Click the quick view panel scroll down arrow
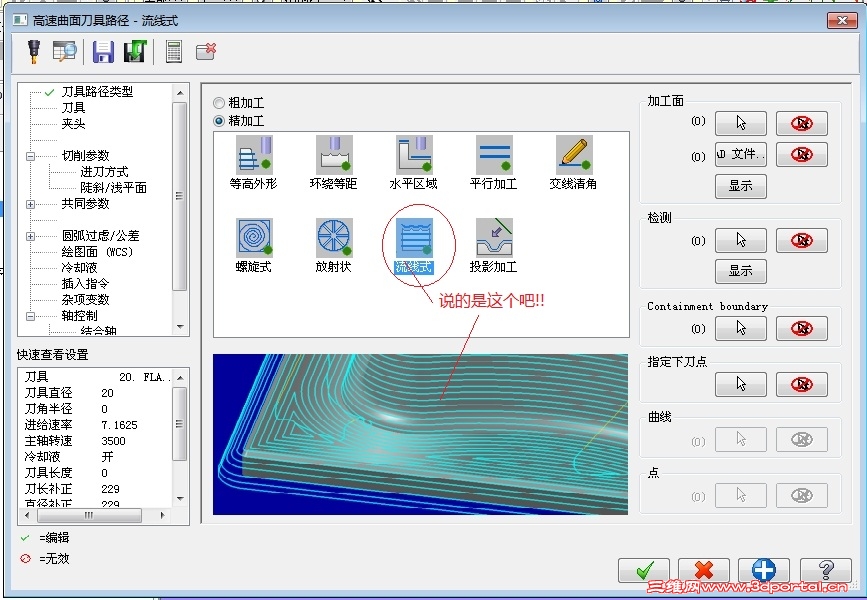 coord(180,498)
